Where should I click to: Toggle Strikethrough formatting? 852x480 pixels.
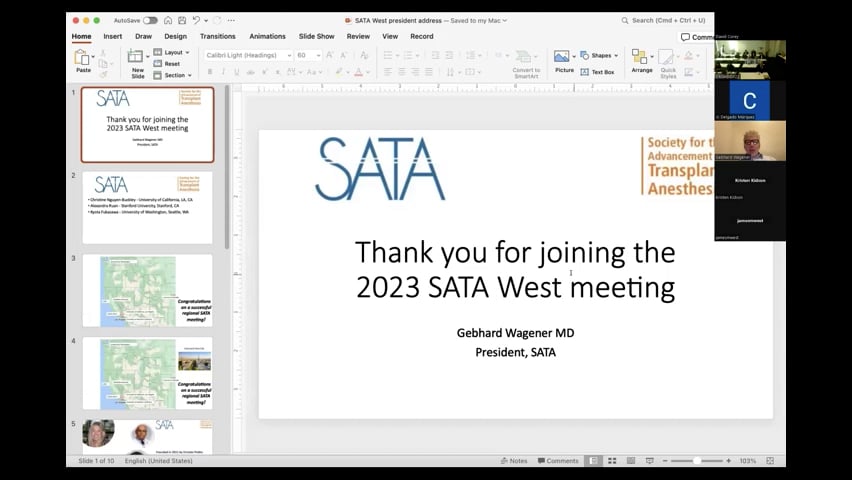250,72
